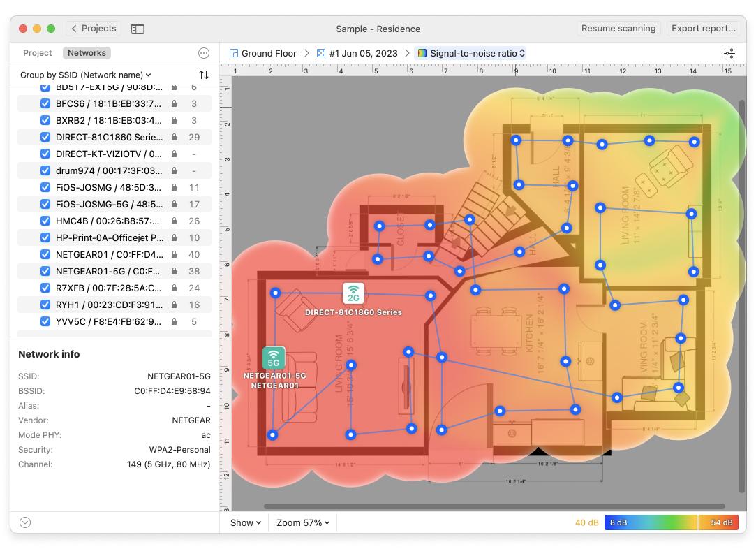Uncheck the HMC4B network checkbox

coord(45,221)
